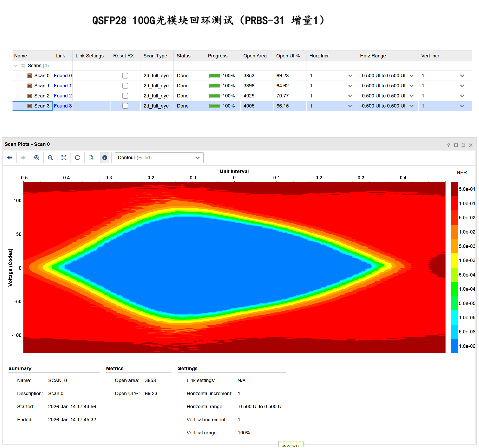
Task: Click the 1.0e-06 blue BER legend swatch
Action: pyautogui.click(x=455, y=346)
